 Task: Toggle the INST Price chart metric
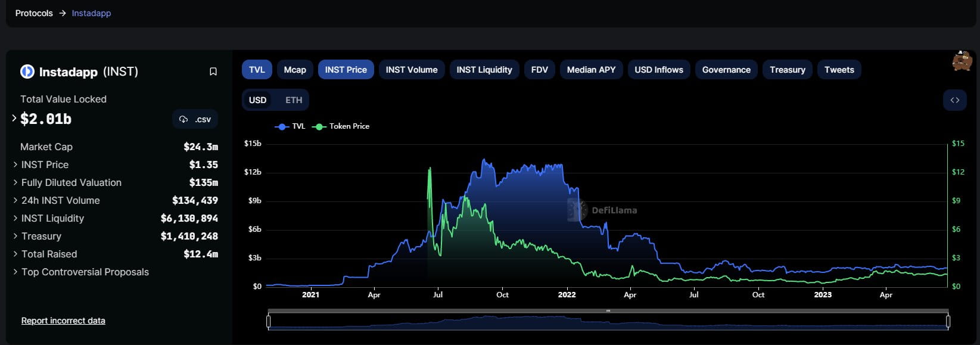pyautogui.click(x=346, y=70)
